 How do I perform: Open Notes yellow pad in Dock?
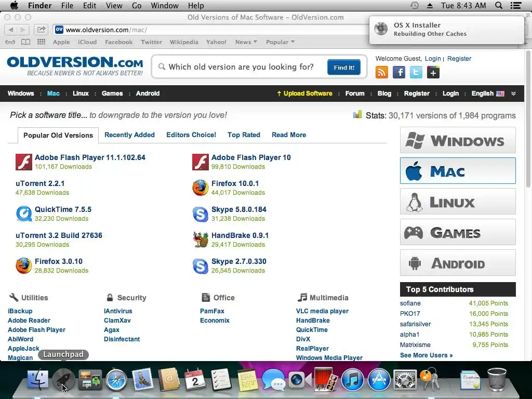coord(247,380)
